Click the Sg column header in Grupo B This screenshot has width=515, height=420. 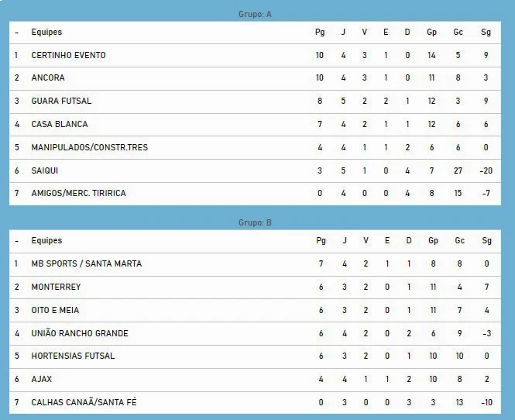pos(487,240)
